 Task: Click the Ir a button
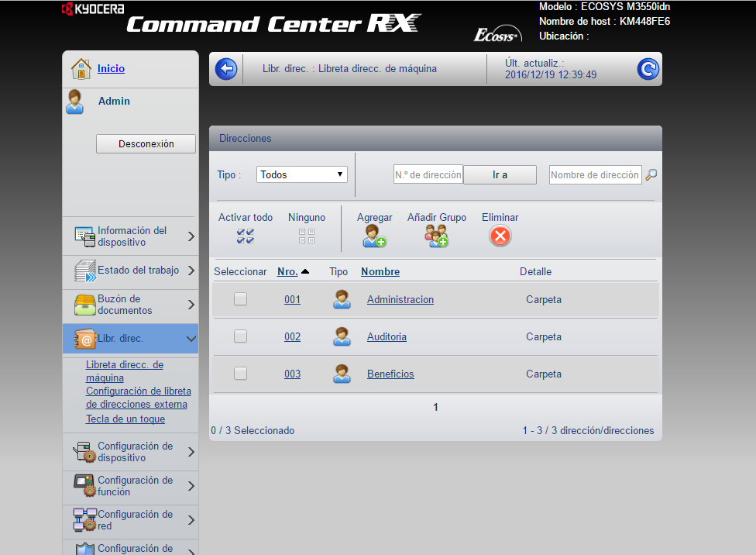click(x=500, y=174)
